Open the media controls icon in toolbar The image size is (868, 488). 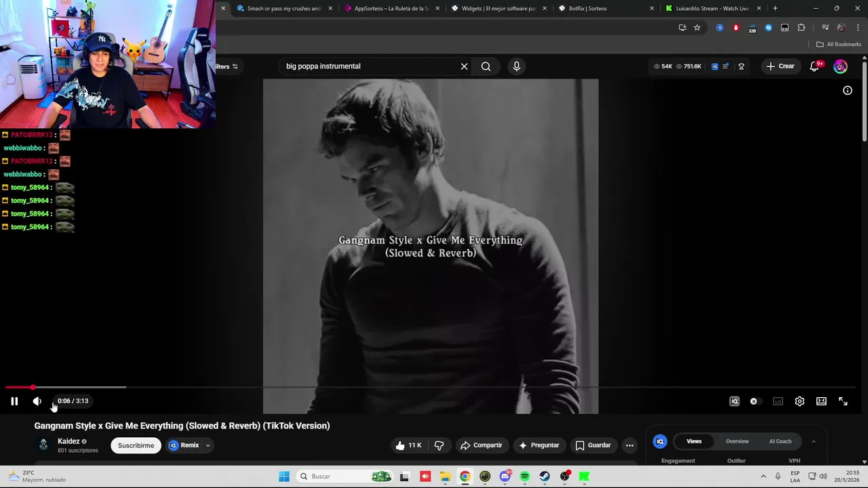(825, 28)
